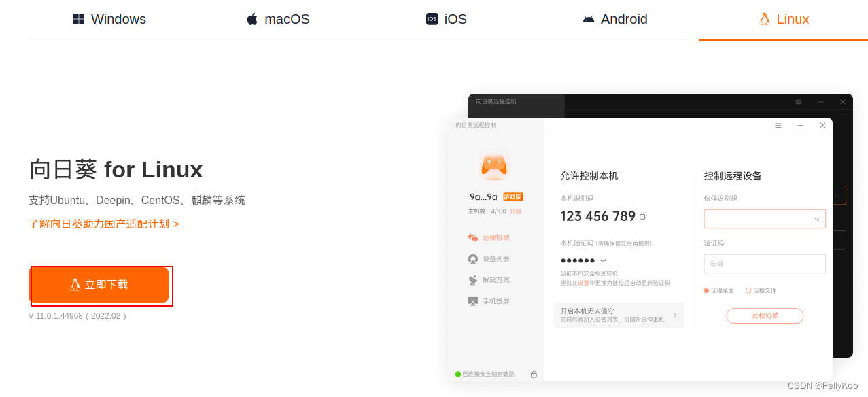868x397 pixels.
Task: Click the 设置 link in security hint
Action: [x=583, y=283]
